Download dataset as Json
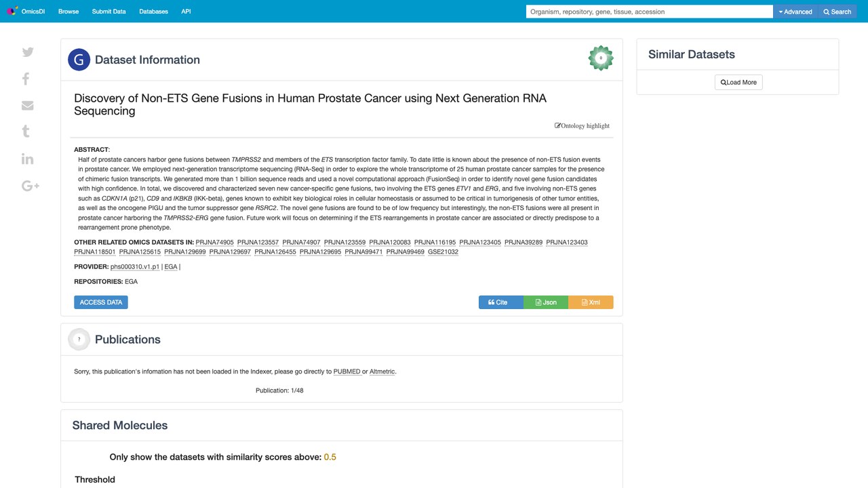 point(546,302)
